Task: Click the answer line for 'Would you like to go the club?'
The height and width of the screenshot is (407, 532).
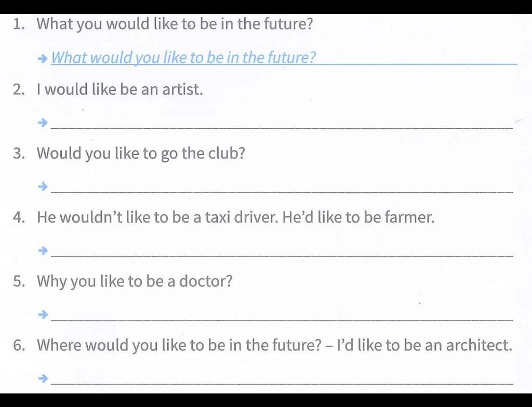Action: coord(282,192)
